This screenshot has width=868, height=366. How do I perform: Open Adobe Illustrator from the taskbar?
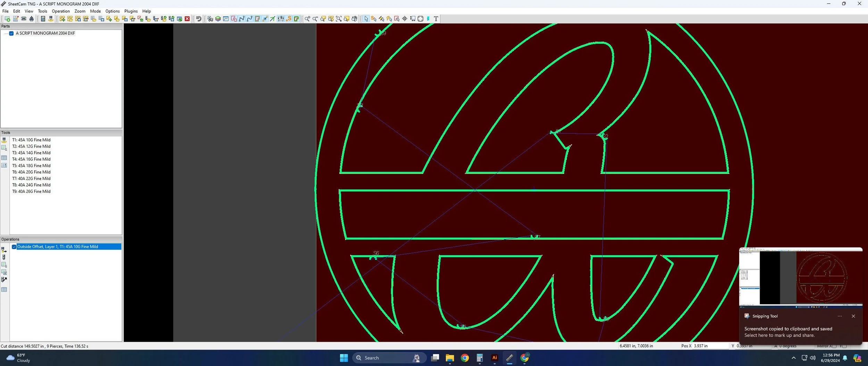tap(494, 358)
